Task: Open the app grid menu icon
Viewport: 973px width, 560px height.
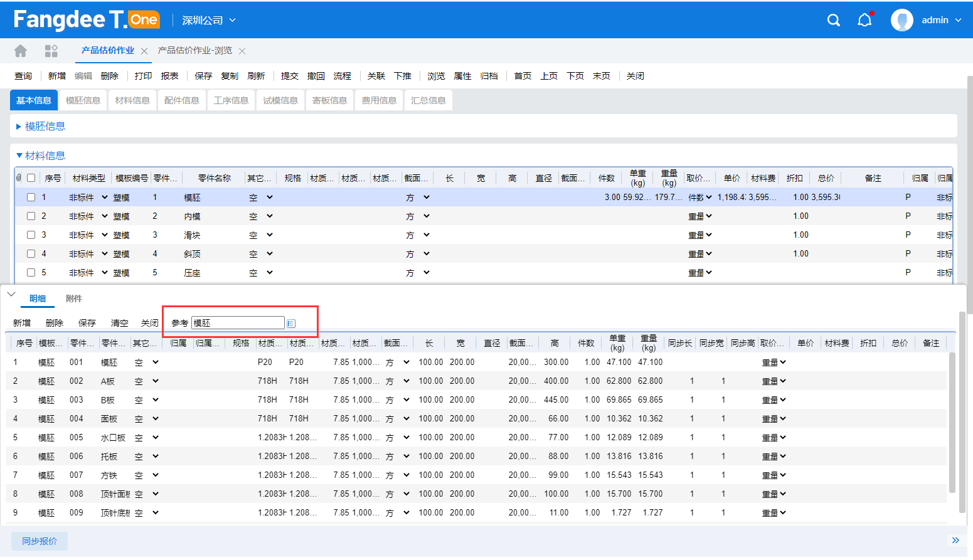Action: (x=51, y=51)
